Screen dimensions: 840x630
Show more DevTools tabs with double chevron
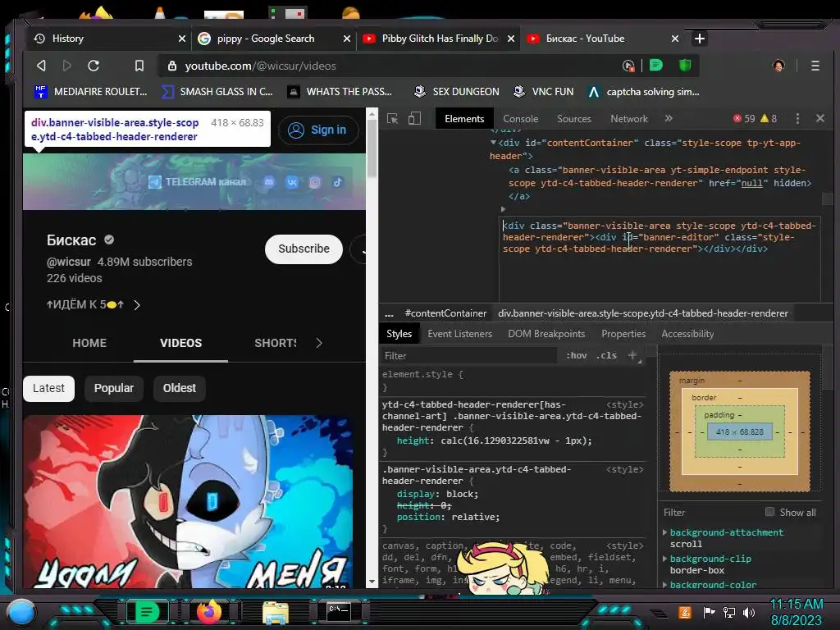tap(669, 118)
